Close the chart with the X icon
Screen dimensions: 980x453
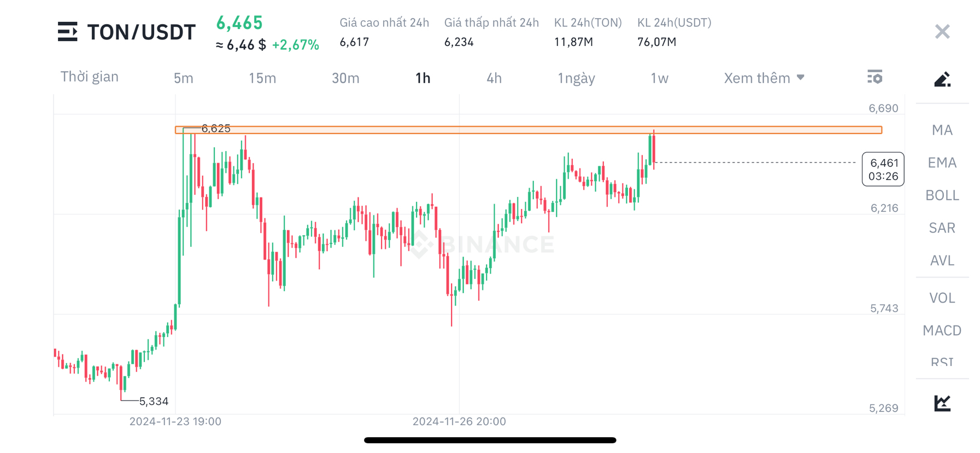tap(942, 31)
